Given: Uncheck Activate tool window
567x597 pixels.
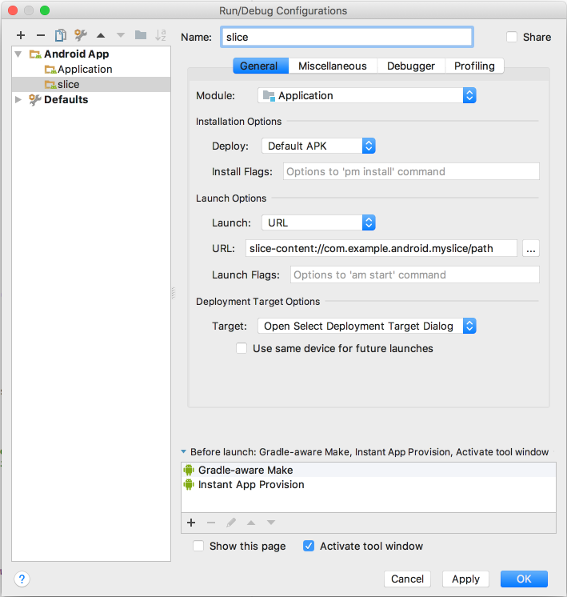Looking at the screenshot, I should coord(308,546).
